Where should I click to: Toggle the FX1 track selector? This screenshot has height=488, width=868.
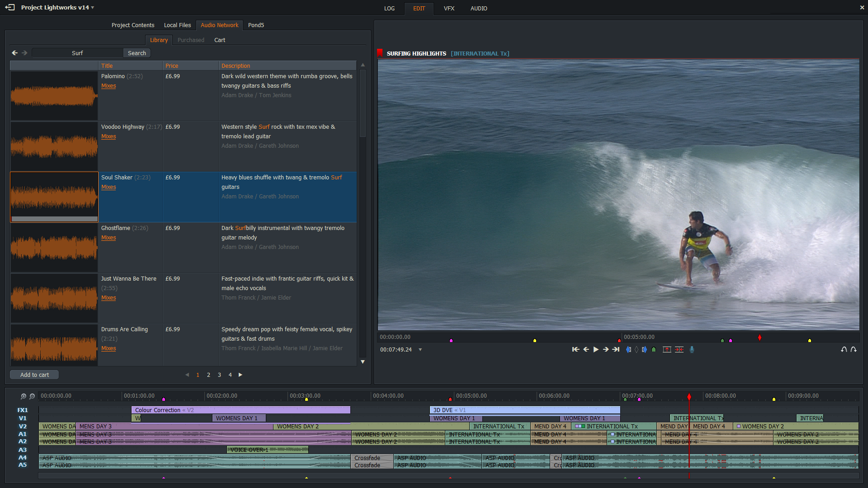pos(23,410)
